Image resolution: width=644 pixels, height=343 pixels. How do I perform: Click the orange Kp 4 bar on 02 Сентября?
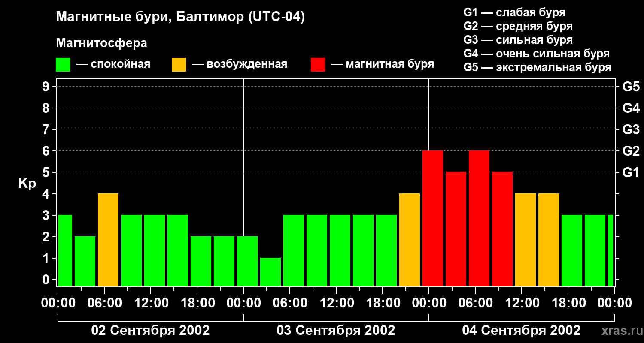[x=108, y=240]
